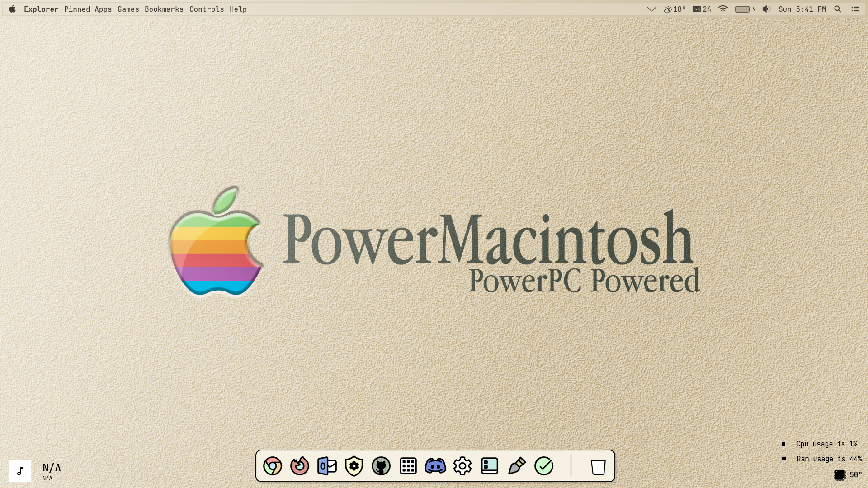Open the gear Settings dock icon
Screen dimensions: 868x488
462,466
